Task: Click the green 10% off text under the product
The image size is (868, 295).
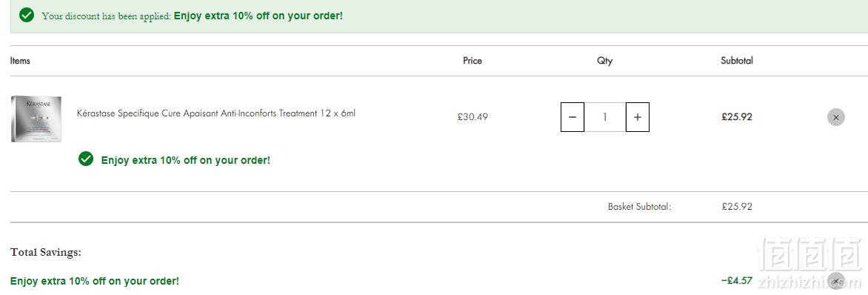Action: coord(185,160)
